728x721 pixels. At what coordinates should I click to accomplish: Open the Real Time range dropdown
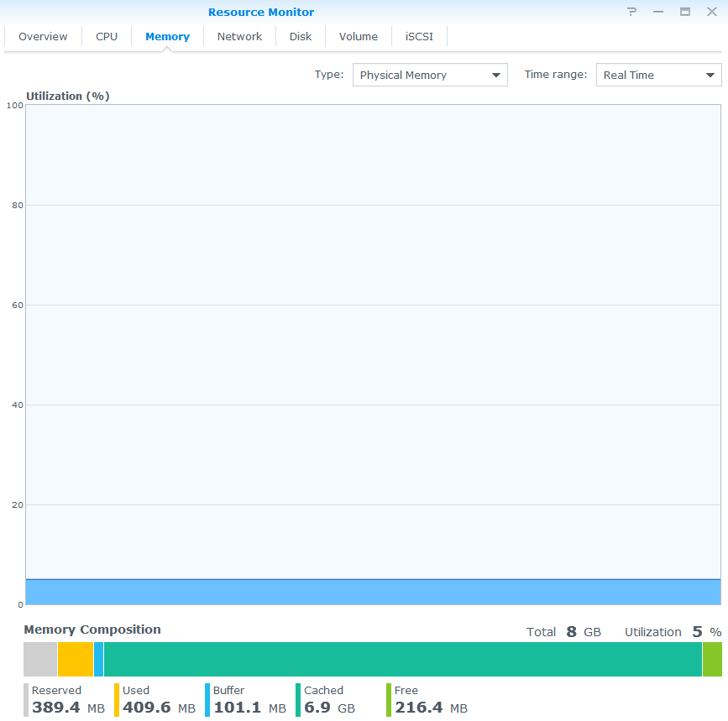click(658, 75)
